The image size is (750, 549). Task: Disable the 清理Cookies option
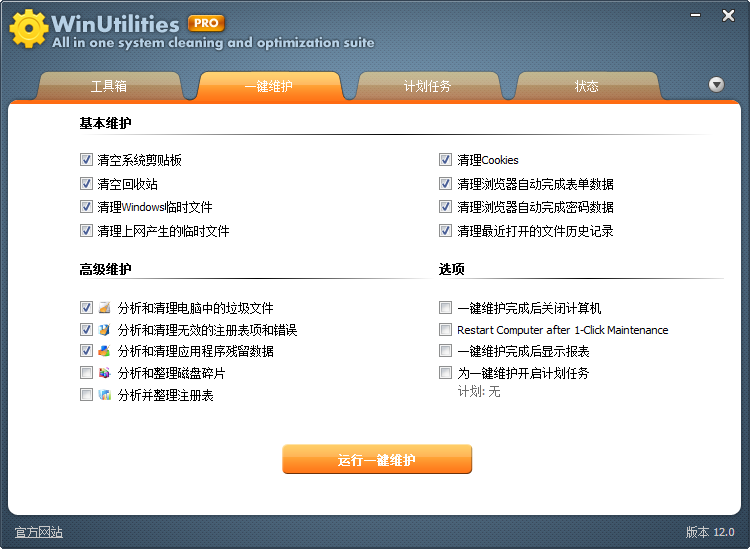click(446, 160)
